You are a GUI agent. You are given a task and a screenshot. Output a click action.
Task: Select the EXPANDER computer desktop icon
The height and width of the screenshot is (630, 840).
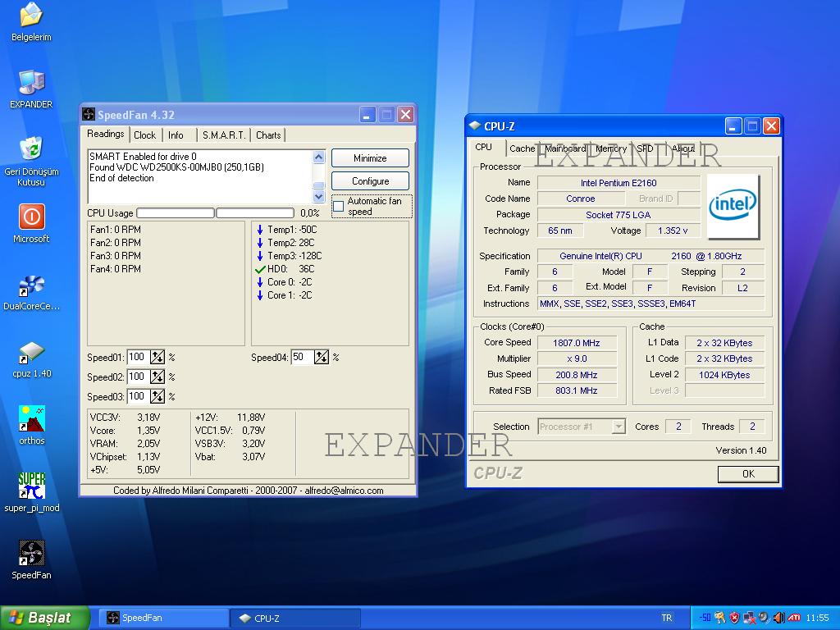pos(31,83)
